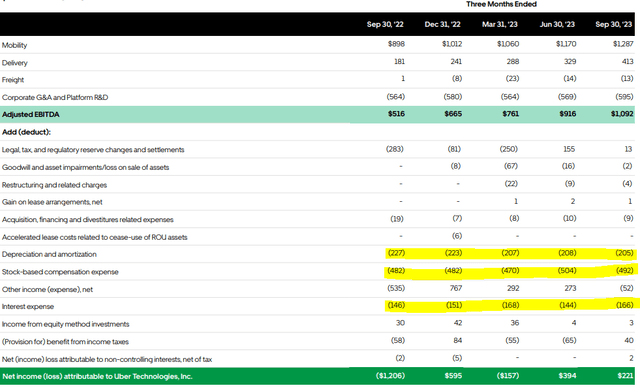Click Stock-based compensation expense label

[x=60, y=272]
